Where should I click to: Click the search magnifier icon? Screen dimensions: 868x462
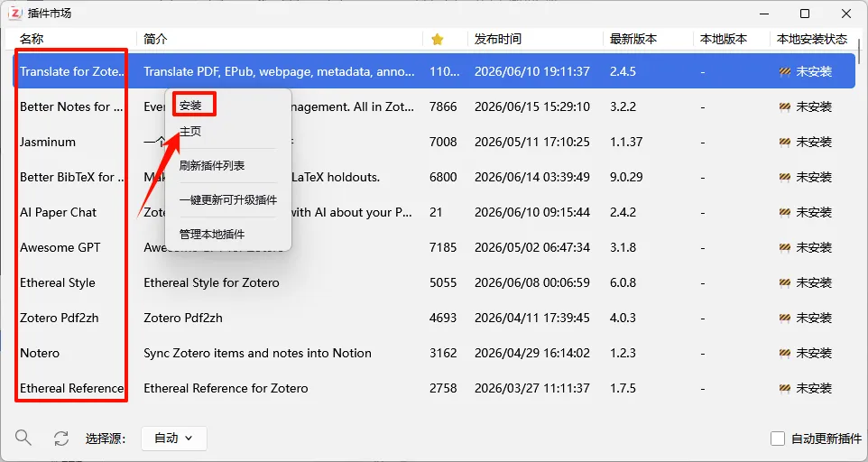(23, 438)
